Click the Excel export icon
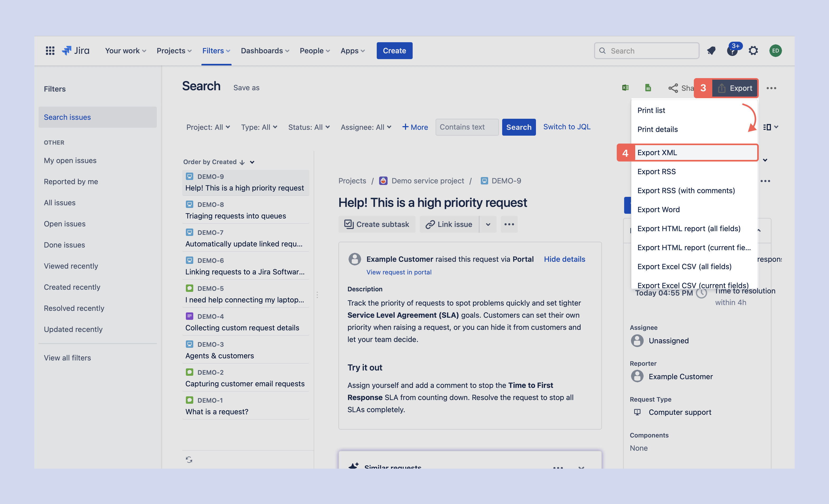 [x=625, y=88]
